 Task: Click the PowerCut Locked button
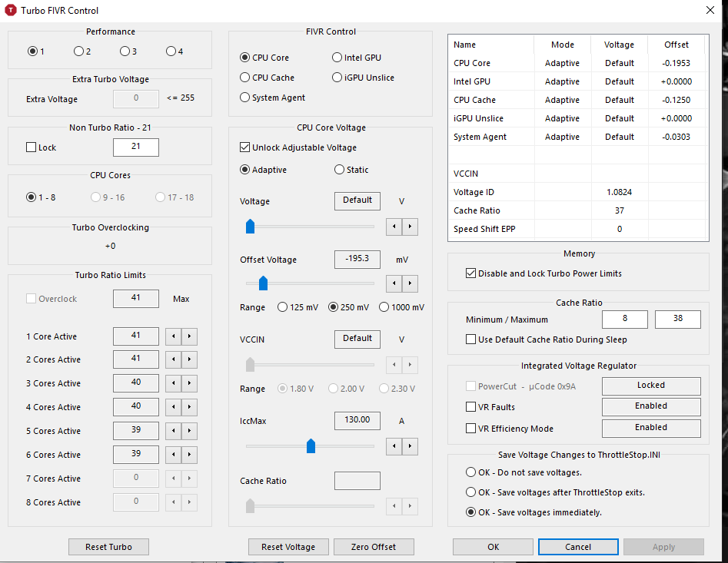coord(651,386)
